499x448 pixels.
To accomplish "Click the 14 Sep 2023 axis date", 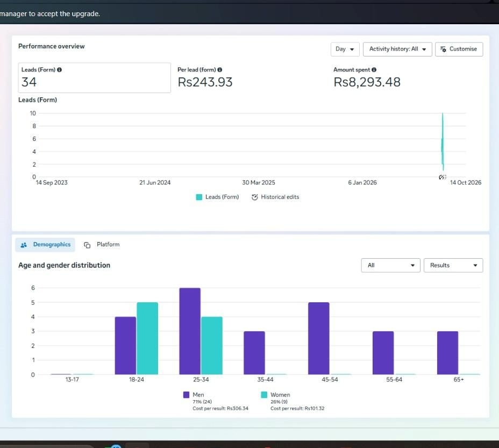I will point(52,182).
